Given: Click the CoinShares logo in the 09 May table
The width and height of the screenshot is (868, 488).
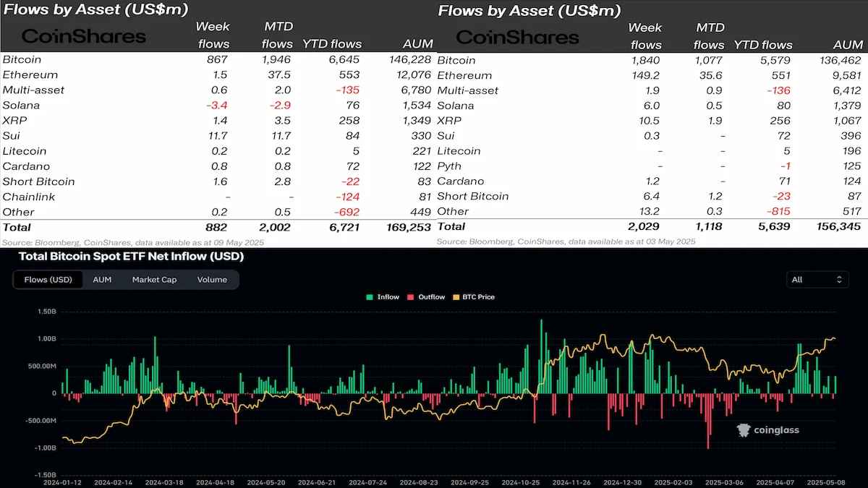Looking at the screenshot, I should pyautogui.click(x=84, y=36).
